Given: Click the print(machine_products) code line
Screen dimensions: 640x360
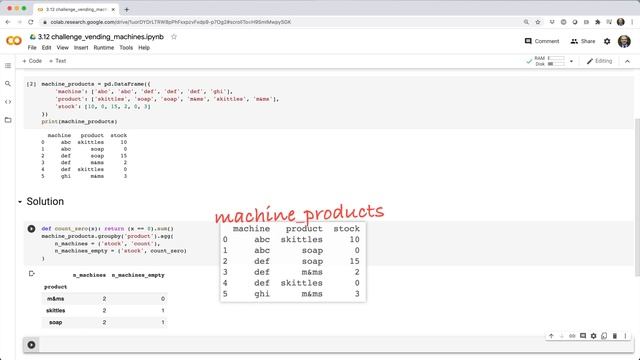Looking at the screenshot, I should pyautogui.click(x=79, y=122).
